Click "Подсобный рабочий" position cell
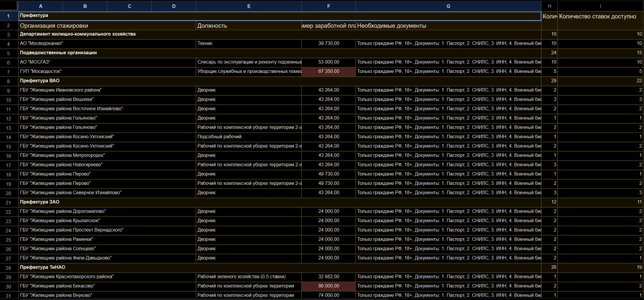644x300 pixels. (249, 137)
